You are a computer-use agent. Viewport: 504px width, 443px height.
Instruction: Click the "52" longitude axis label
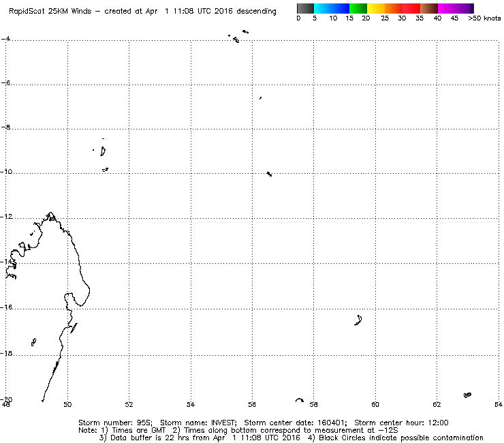pyautogui.click(x=129, y=405)
